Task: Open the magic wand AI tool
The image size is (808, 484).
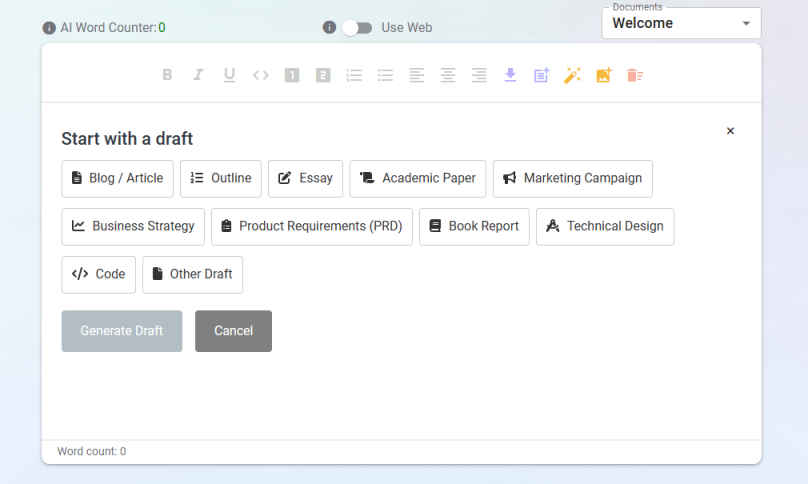Action: pos(572,75)
